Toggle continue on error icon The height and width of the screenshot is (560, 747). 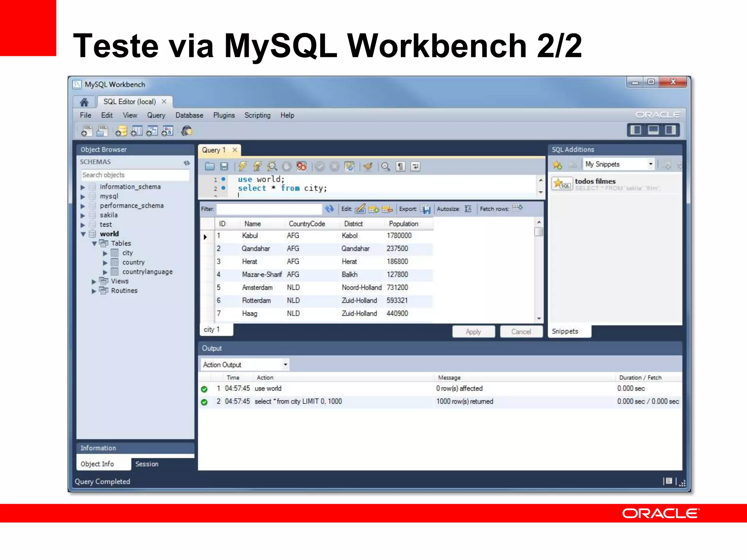point(302,167)
